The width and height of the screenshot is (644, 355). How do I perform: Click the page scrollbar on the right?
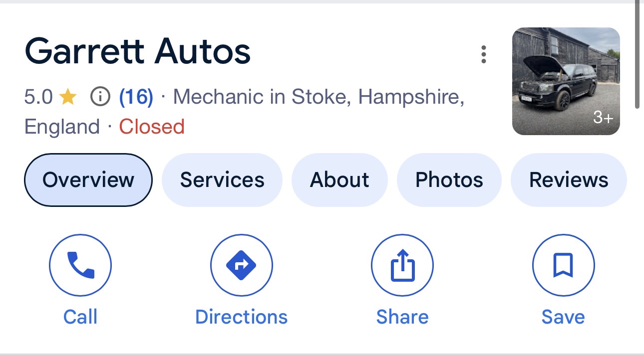coord(637,55)
